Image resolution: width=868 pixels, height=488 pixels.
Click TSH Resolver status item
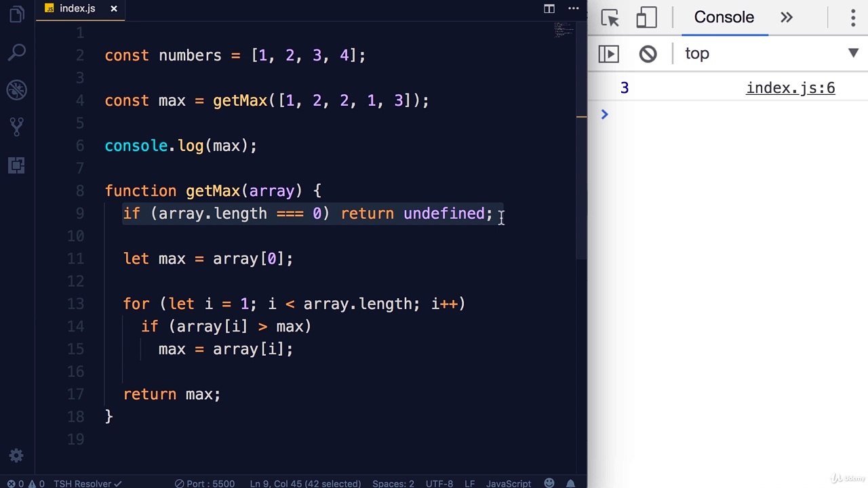tap(87, 483)
